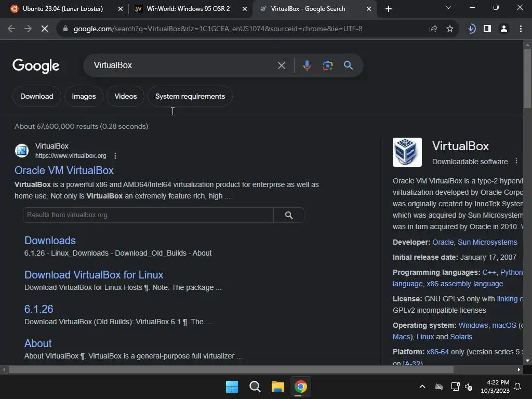Screen dimensions: 532x399
Task: Click horizontal scrollbar right arrow
Action: click(519, 369)
